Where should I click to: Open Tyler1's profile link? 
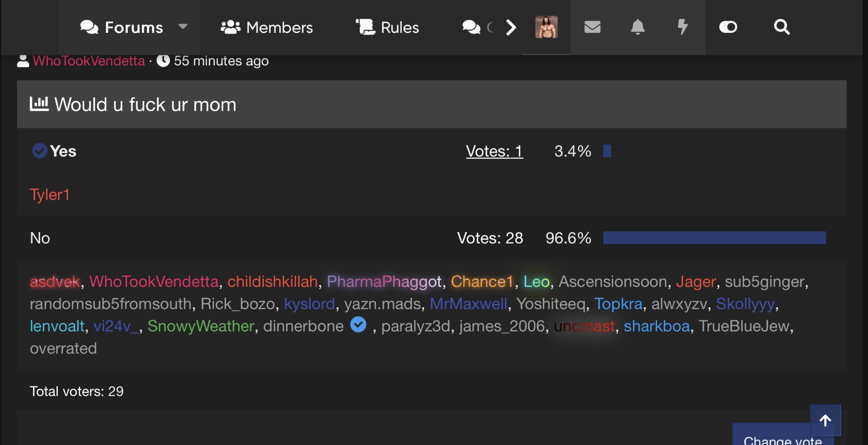(x=50, y=195)
